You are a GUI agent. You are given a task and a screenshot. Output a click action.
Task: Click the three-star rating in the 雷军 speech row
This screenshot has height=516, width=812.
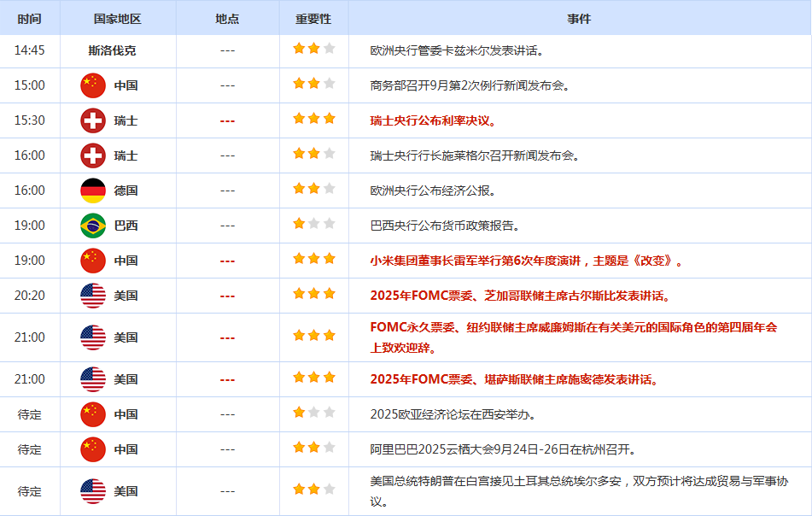point(314,259)
